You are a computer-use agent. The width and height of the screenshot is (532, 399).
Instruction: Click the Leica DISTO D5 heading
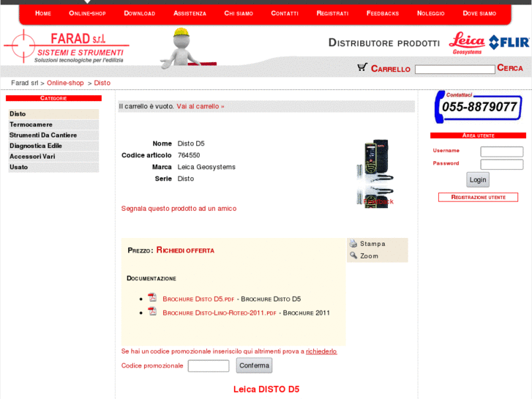[x=266, y=389]
